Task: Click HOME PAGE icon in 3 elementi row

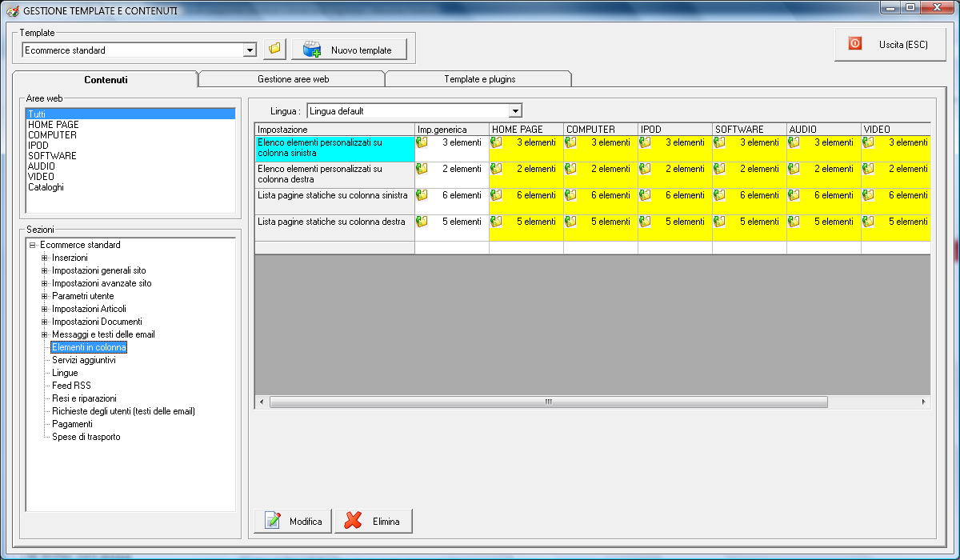Action: 496,142
